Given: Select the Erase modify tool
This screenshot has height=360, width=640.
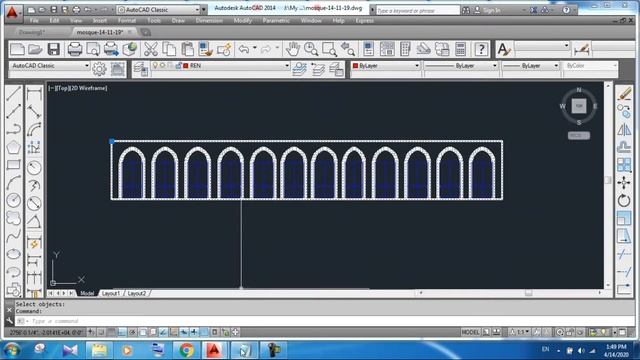Looking at the screenshot, I should coord(624,93).
